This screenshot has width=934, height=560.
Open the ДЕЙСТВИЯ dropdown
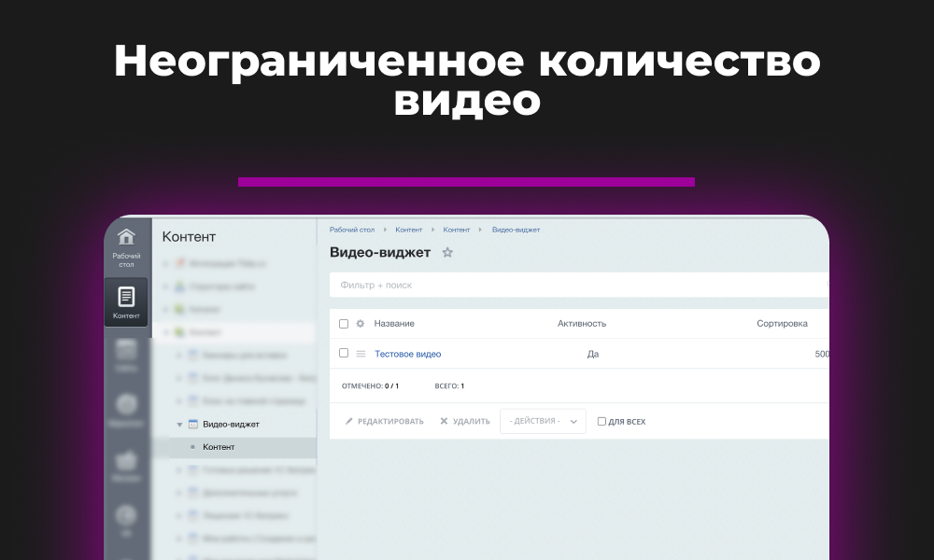543,421
